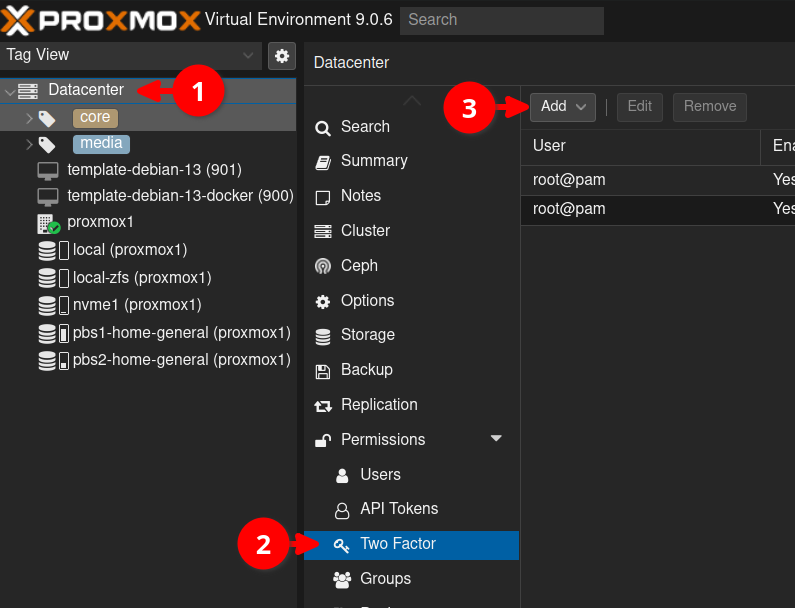
Task: Open the Summary menu item
Action: pyautogui.click(x=411, y=161)
